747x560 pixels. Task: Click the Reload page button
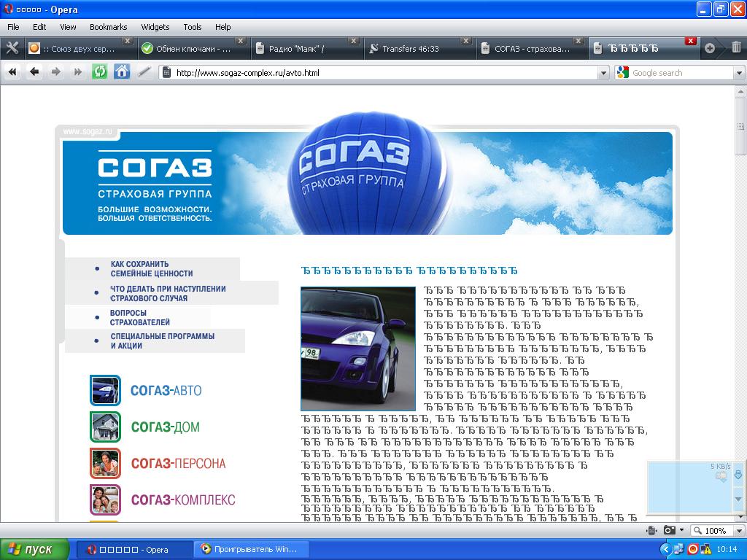point(99,72)
